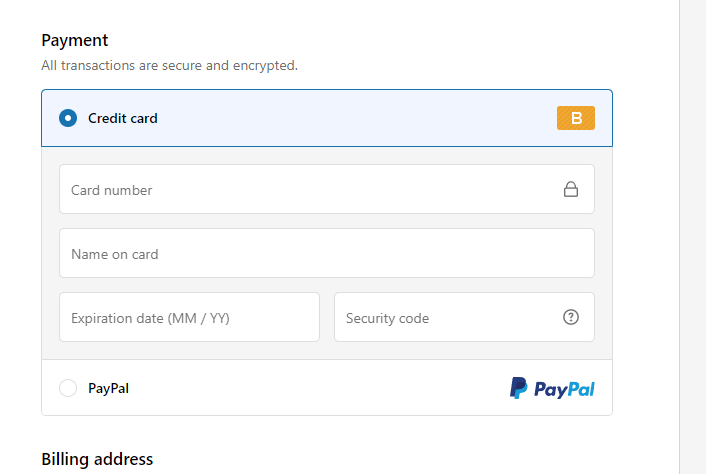
Task: Focus the Security code field
Action: pyautogui.click(x=464, y=317)
